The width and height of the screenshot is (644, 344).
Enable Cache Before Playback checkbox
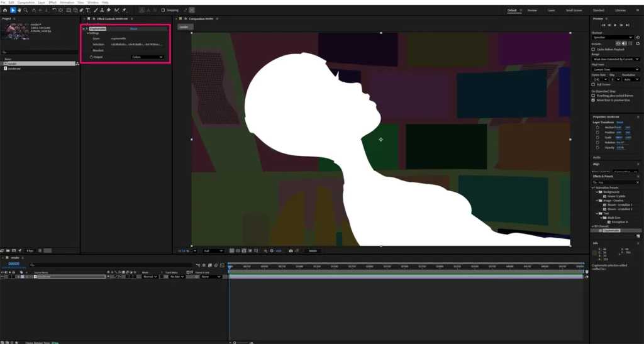[593, 49]
